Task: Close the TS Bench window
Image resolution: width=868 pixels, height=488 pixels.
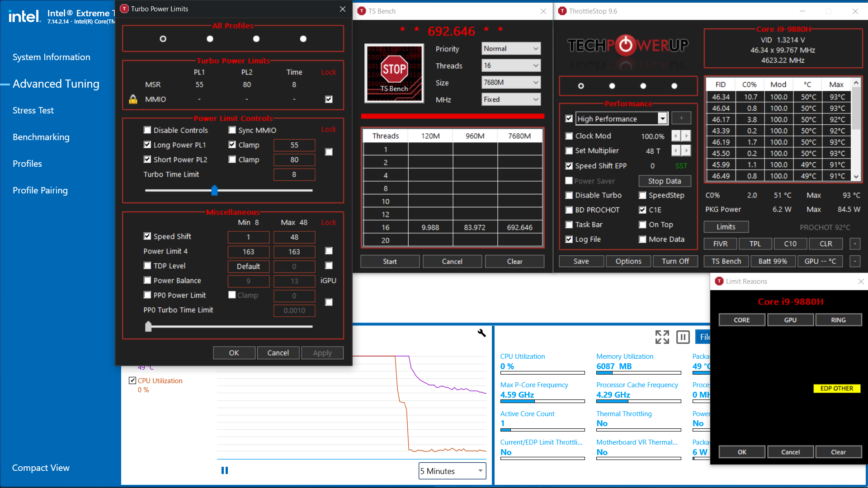Action: click(543, 11)
